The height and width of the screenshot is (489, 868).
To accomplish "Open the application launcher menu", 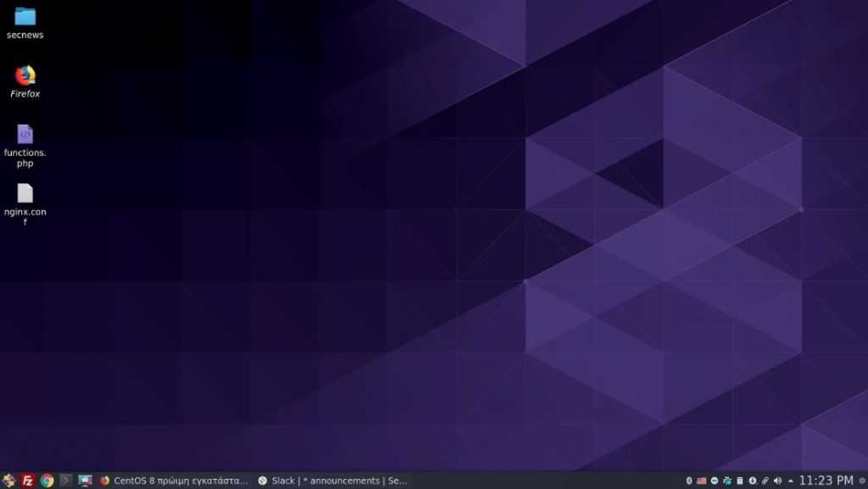I will click(8, 481).
